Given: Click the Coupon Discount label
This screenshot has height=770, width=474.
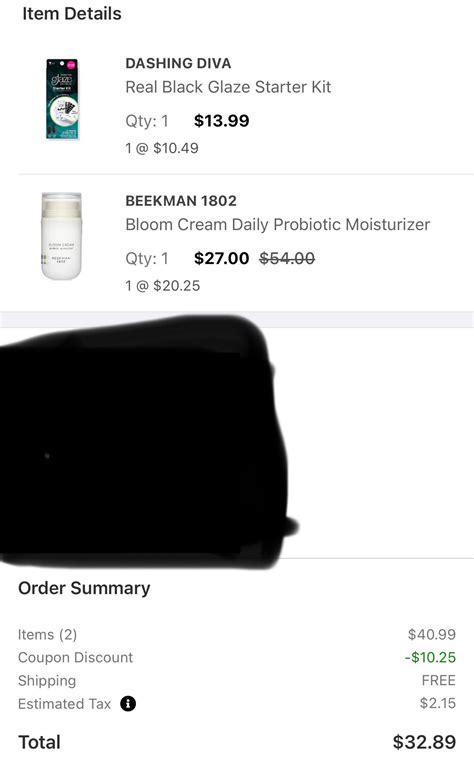Looking at the screenshot, I should point(75,658).
